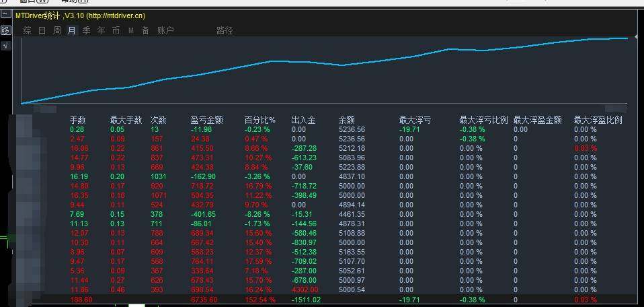This screenshot has width=644, height=307.
Task: Click the 最大浮盈金额 column header
Action: [537, 120]
